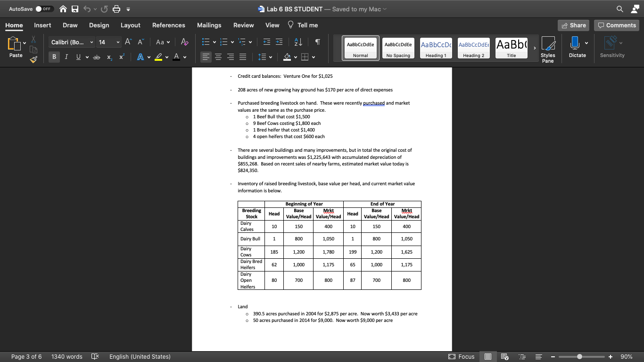Switch to Web Layout in status bar
The height and width of the screenshot is (362, 644).
pyautogui.click(x=505, y=356)
